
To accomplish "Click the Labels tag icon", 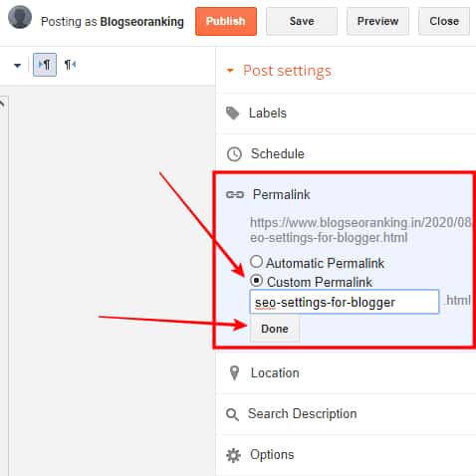I will coord(233,114).
